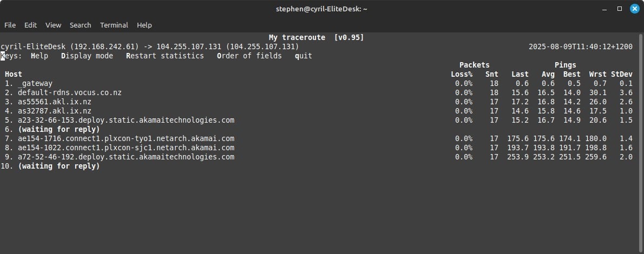Click the quit key hint

[304, 56]
